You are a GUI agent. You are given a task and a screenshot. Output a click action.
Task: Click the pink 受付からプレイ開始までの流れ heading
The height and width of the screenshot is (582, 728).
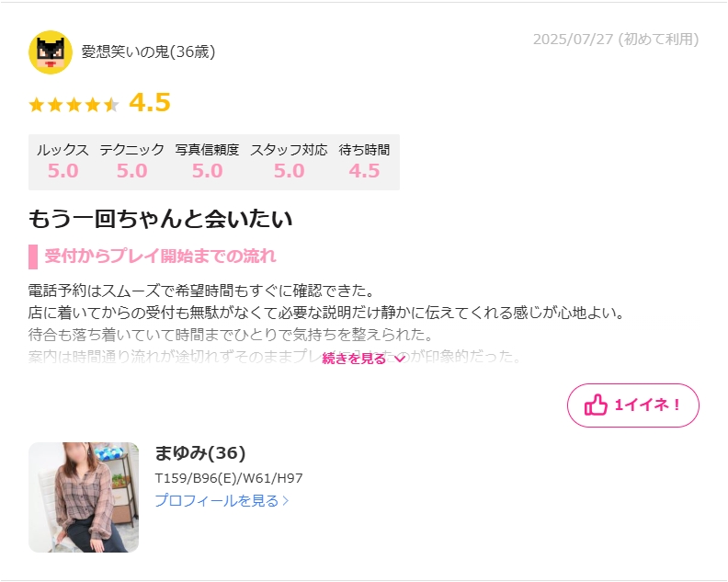click(160, 257)
